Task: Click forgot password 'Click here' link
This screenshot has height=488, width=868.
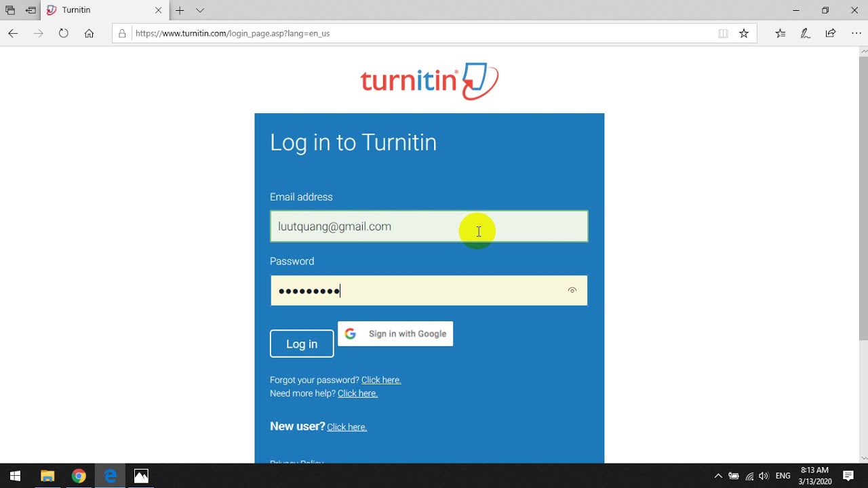Action: pos(381,380)
